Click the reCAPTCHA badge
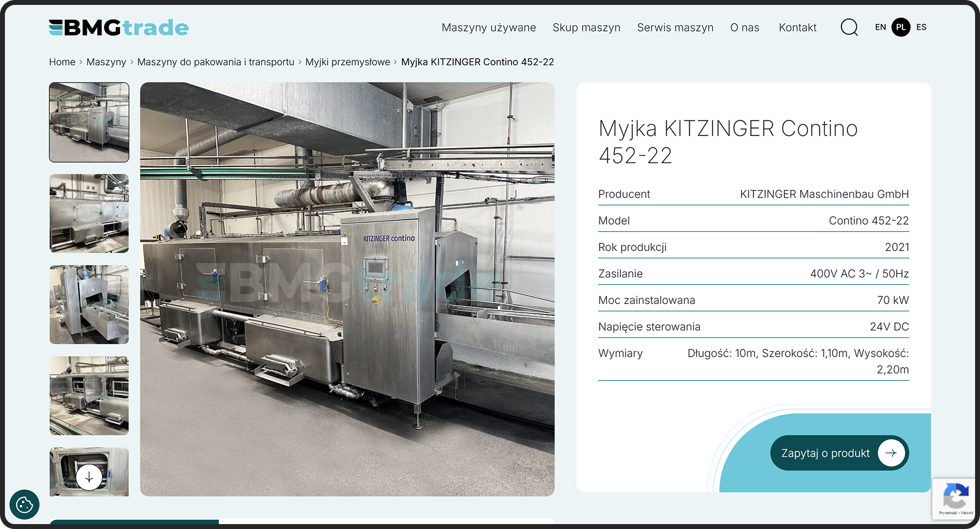 tap(955, 499)
